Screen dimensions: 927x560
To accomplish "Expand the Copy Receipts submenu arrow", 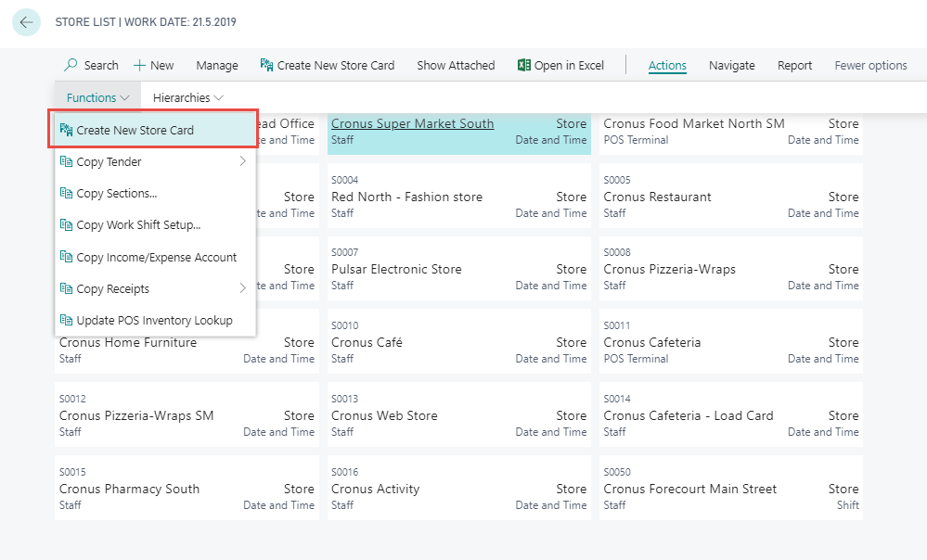I will coord(242,288).
